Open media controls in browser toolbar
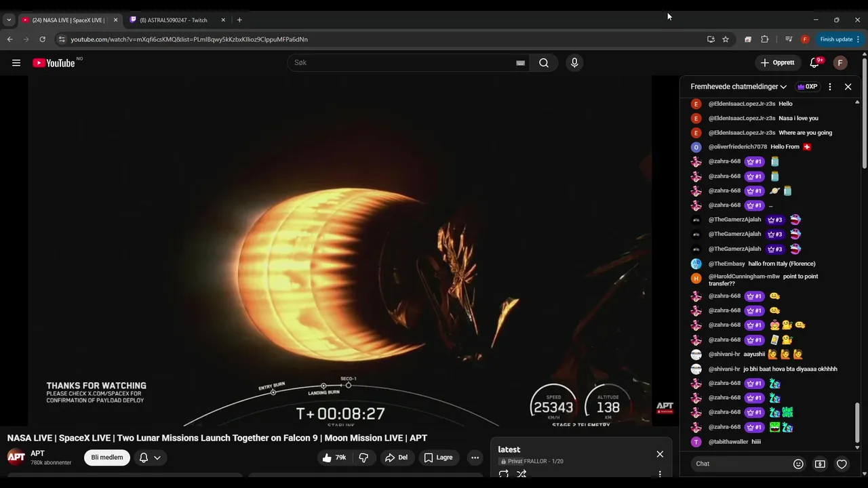Screen dimensions: 868x488 [x=789, y=39]
